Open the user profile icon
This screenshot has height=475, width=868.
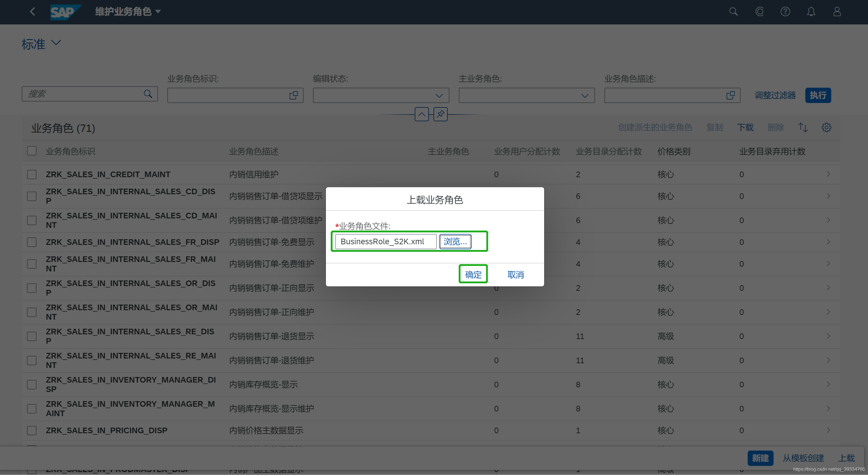pos(837,12)
